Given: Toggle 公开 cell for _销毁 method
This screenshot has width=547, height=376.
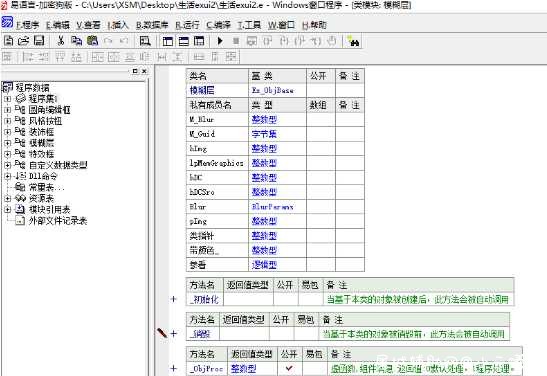Looking at the screenshot, I should click(x=281, y=333).
